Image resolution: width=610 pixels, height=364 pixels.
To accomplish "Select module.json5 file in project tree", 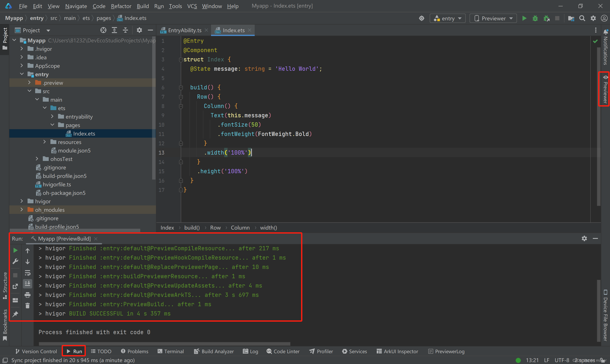I will 74,150.
